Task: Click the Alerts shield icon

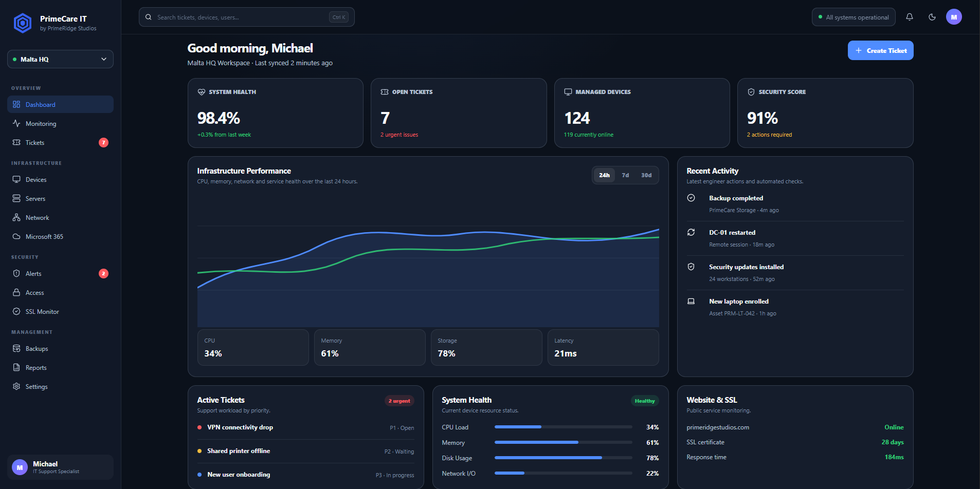Action: point(16,273)
